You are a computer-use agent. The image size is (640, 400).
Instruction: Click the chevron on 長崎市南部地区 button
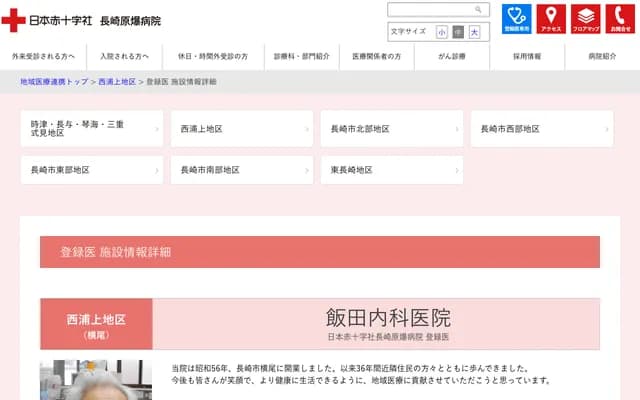[307, 171]
